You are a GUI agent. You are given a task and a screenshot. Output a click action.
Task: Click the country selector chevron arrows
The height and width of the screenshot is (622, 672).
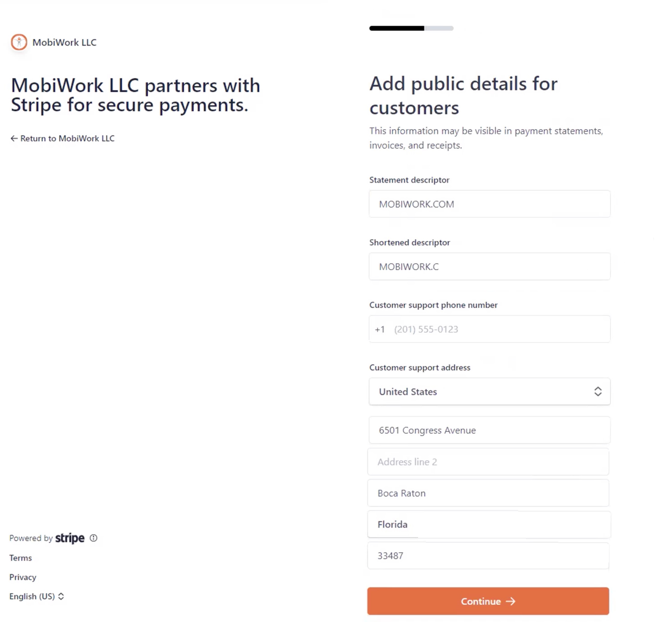click(x=598, y=392)
